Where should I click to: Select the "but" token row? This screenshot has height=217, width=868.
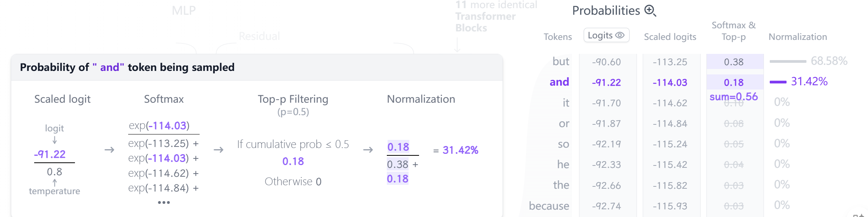[x=561, y=62]
